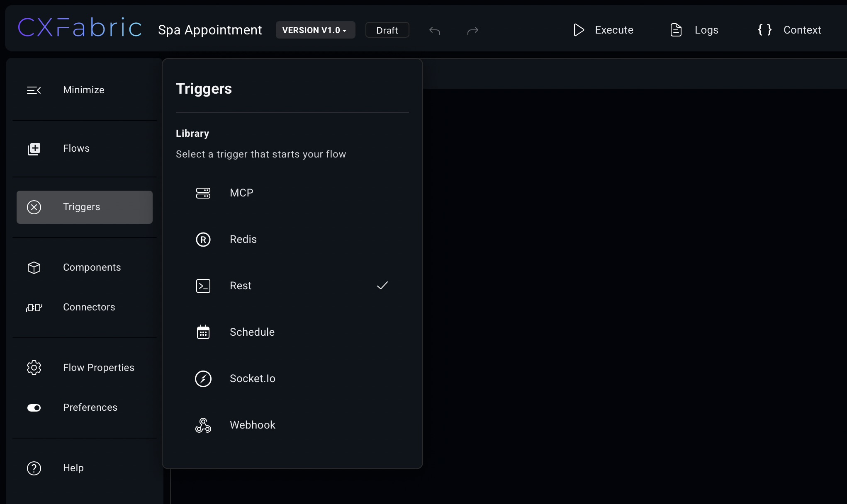
Task: Click the Draft status badge
Action: coord(387,30)
